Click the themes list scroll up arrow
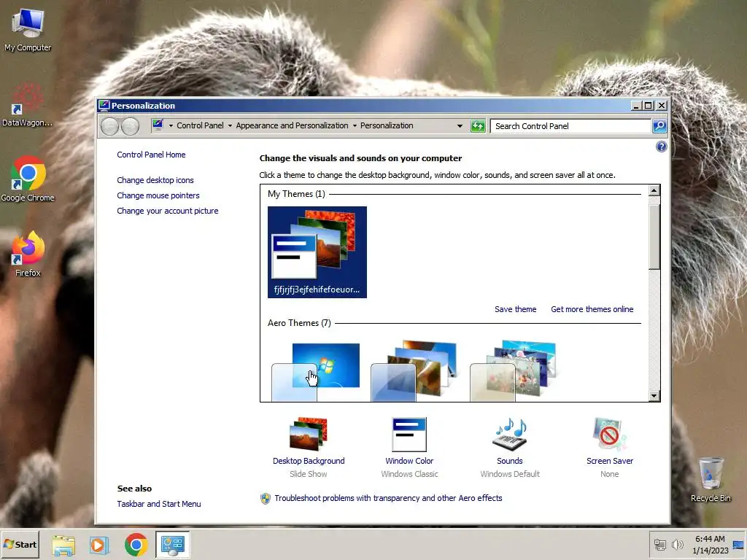The height and width of the screenshot is (560, 747). click(654, 191)
